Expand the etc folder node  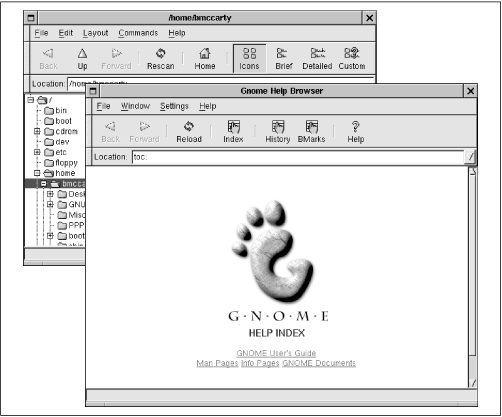(x=37, y=152)
